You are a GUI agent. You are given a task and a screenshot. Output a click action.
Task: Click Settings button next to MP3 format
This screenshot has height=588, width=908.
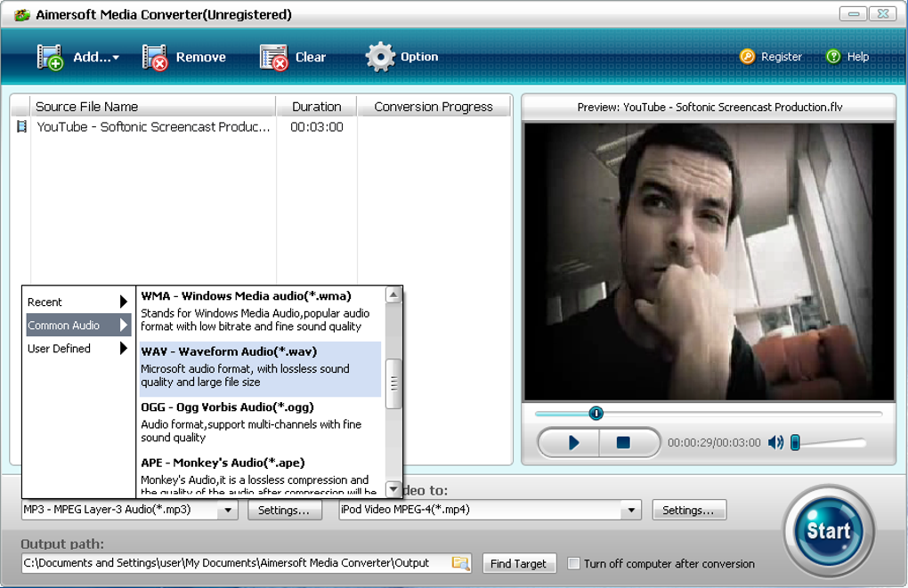(284, 510)
